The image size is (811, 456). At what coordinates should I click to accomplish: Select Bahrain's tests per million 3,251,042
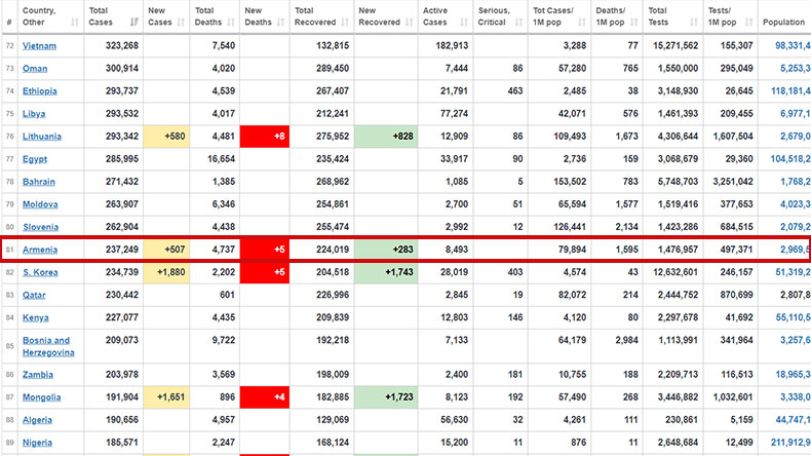click(733, 182)
